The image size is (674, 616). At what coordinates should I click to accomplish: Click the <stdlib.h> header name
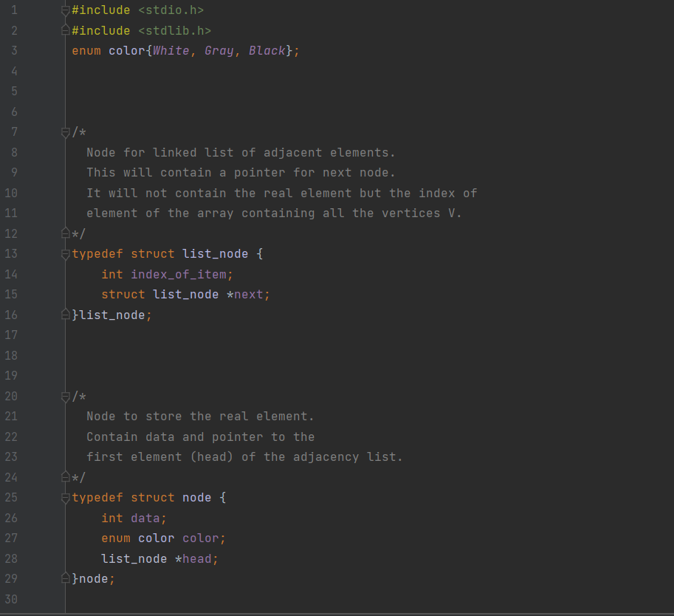[174, 30]
